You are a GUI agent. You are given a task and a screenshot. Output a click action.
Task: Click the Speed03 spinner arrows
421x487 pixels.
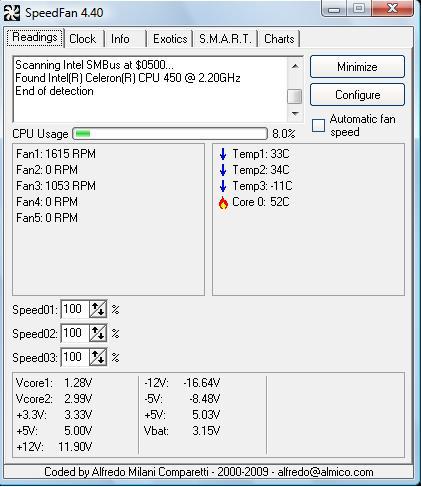click(98, 357)
